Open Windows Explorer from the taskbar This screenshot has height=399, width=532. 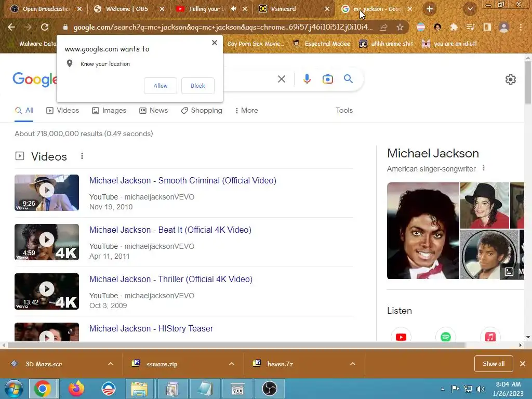(x=139, y=389)
